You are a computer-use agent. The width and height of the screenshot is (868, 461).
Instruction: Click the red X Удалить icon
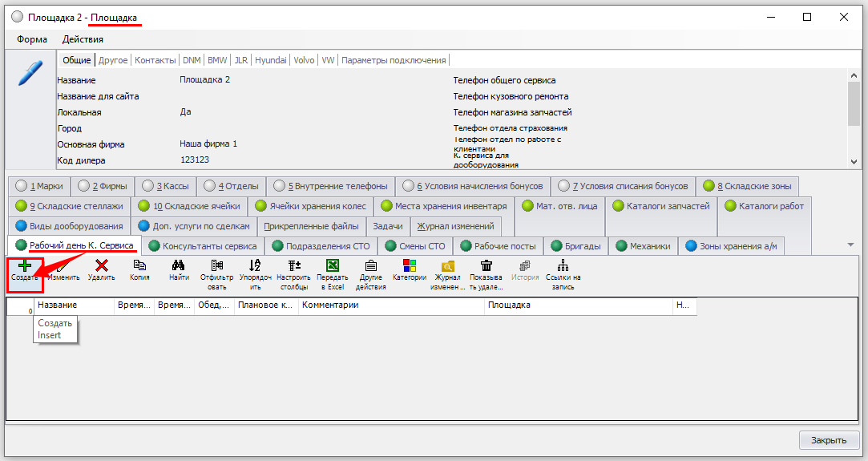[x=102, y=266]
